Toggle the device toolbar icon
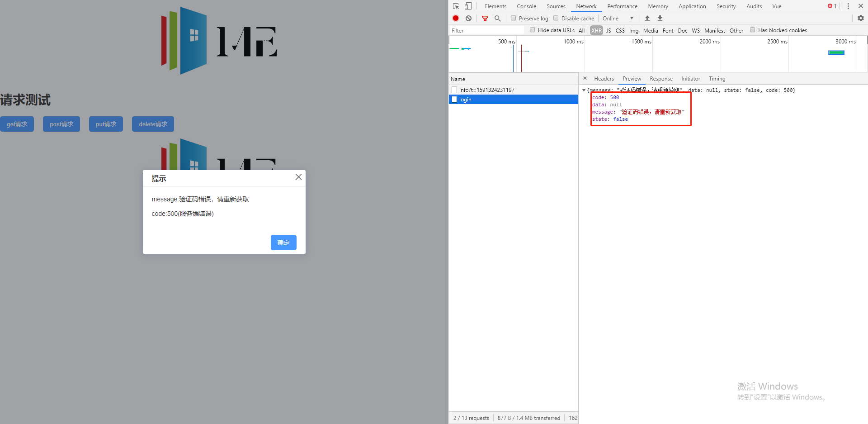868x424 pixels. (x=468, y=6)
